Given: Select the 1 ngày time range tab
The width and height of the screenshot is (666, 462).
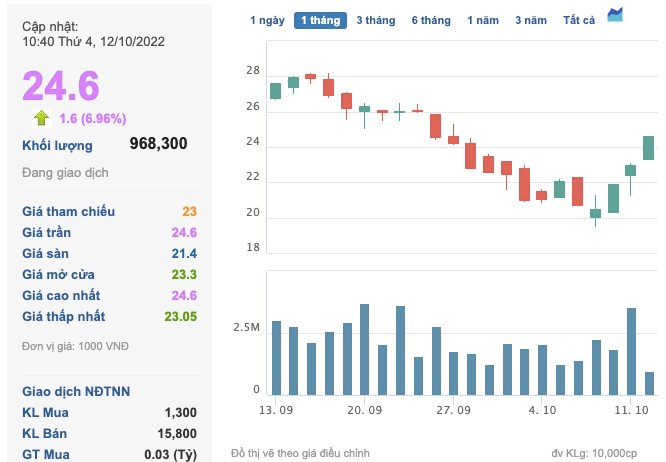Looking at the screenshot, I should [x=266, y=20].
